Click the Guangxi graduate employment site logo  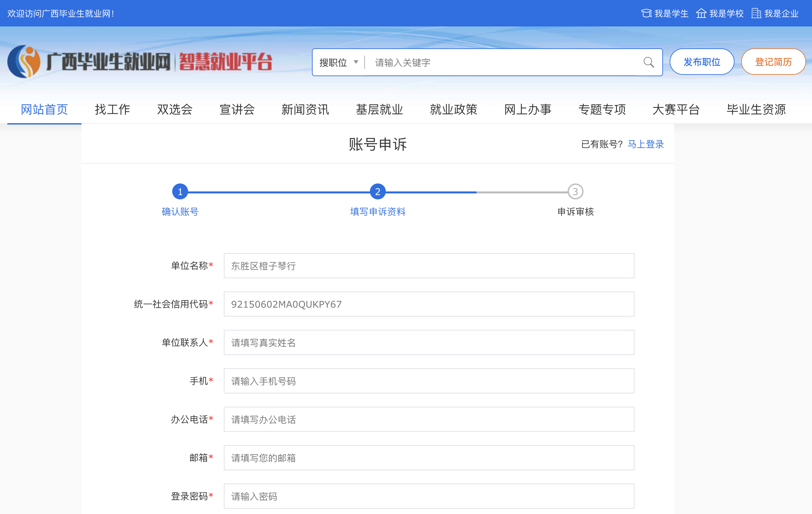[x=139, y=62]
